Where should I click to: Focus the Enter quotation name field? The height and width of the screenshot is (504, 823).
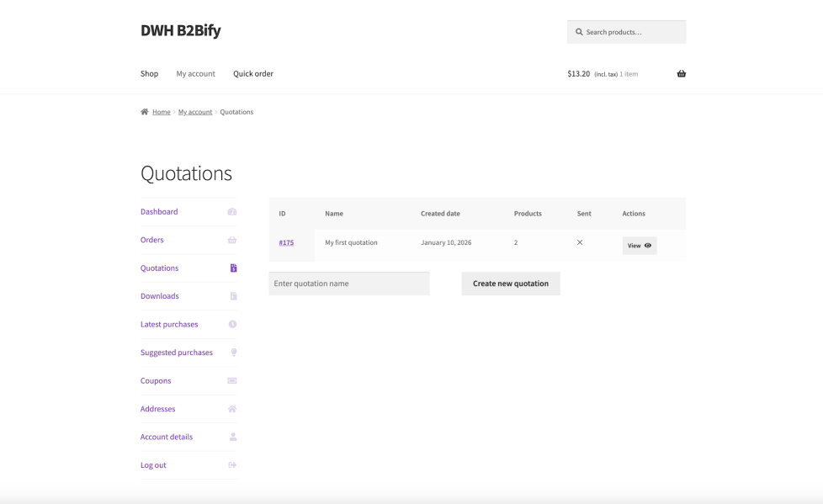(349, 284)
